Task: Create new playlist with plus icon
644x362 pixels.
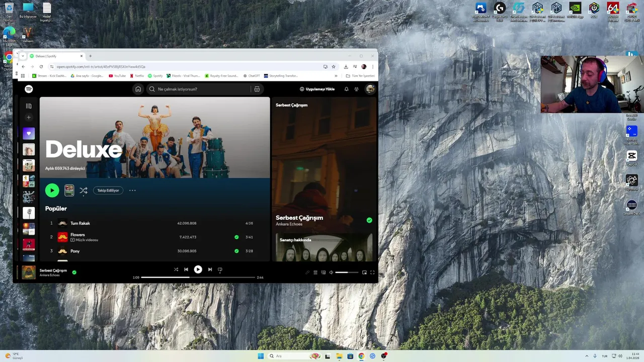Action: tap(29, 118)
